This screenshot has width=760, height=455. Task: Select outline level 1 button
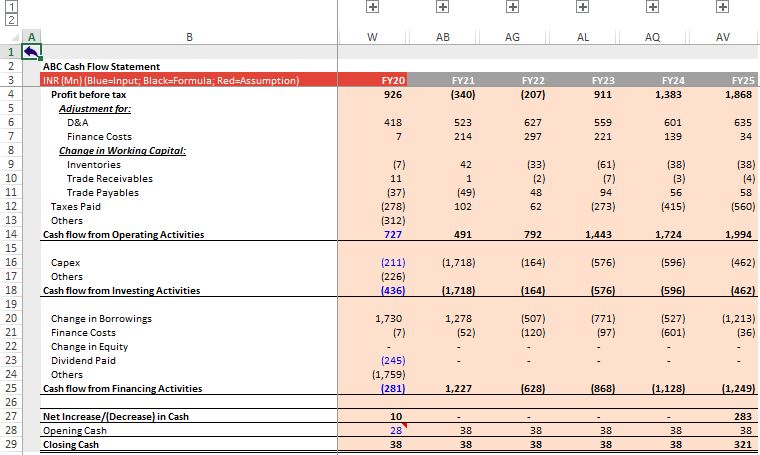click(x=11, y=7)
